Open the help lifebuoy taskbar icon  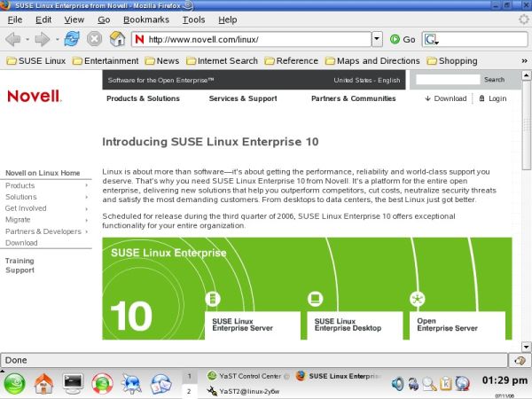(102, 384)
